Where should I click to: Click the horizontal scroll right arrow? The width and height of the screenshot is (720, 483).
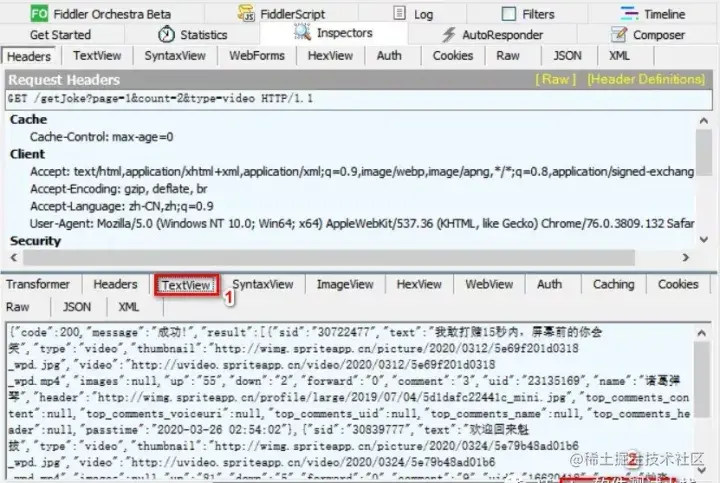tap(686, 257)
